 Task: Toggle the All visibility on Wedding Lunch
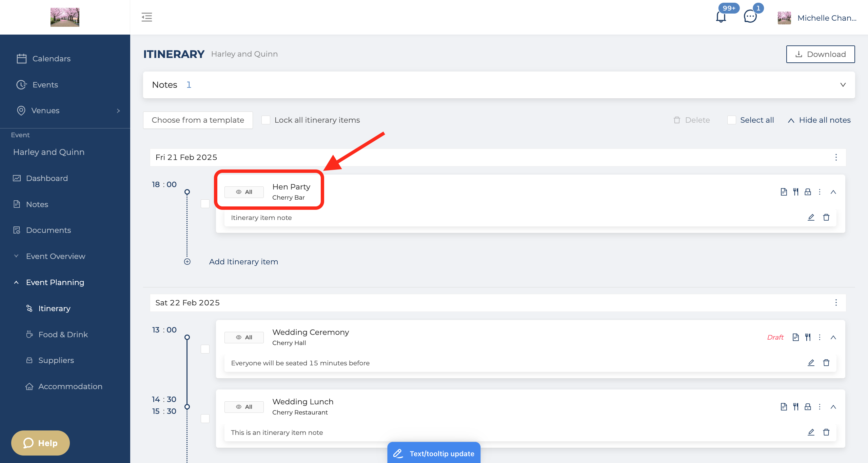click(x=244, y=407)
